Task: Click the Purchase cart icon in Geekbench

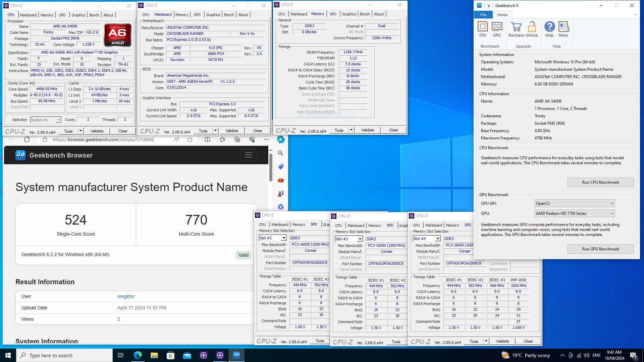Action: [x=516, y=29]
